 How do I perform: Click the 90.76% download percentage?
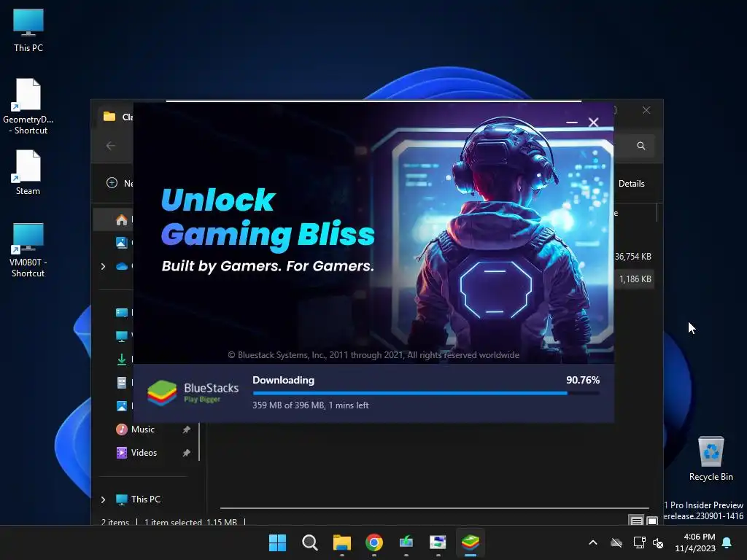(583, 380)
